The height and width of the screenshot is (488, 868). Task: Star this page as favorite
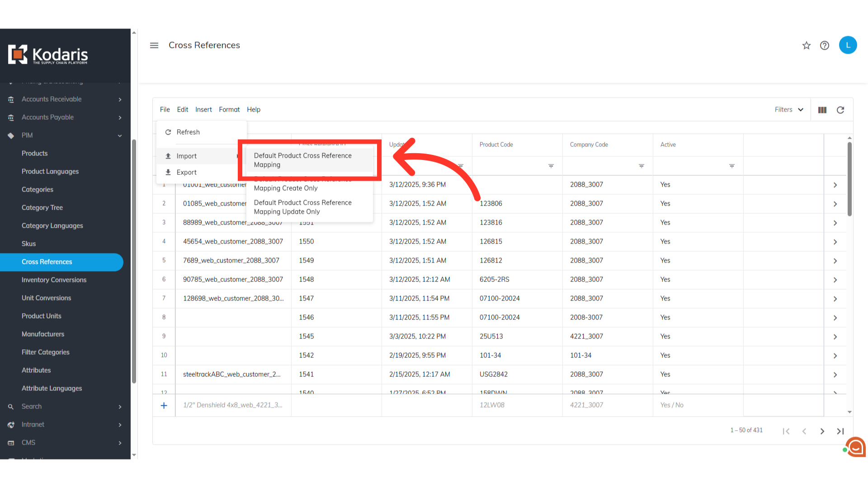[x=807, y=45]
